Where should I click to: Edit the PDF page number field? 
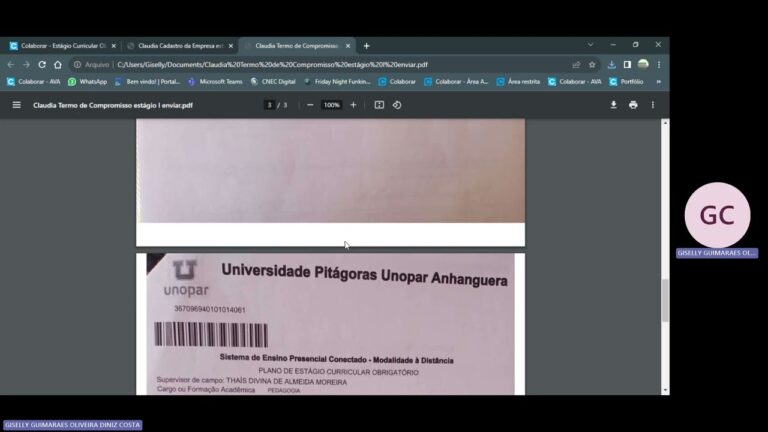click(269, 105)
